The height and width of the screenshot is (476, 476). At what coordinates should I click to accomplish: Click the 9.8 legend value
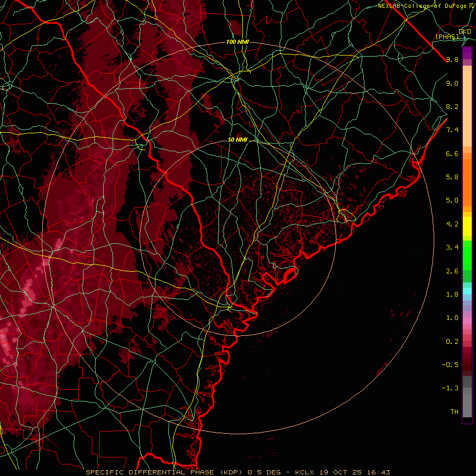tap(452, 59)
